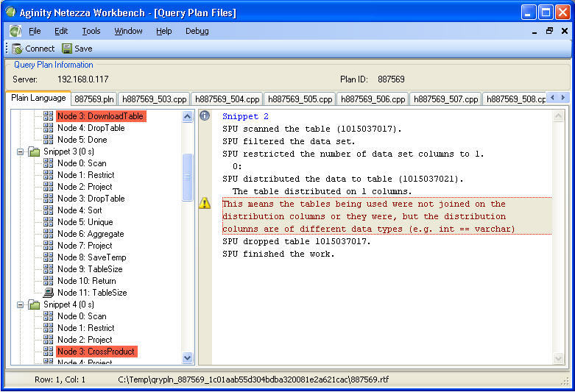
Task: Click the tree panel scroll down arrow
Action: (188, 358)
